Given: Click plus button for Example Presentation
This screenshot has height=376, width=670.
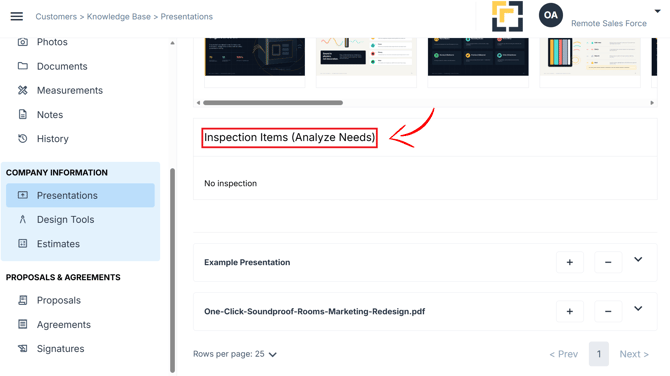Looking at the screenshot, I should pyautogui.click(x=570, y=262).
